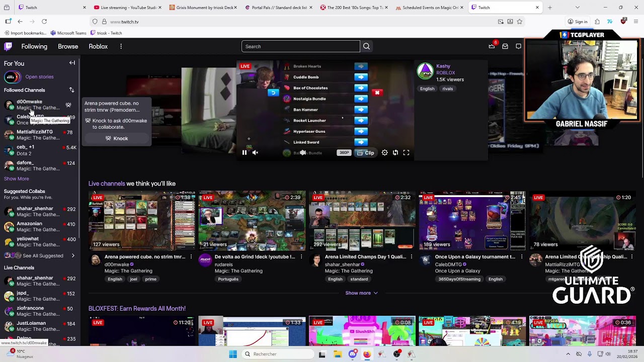Open dafore_ followed channel

pyautogui.click(x=39, y=165)
